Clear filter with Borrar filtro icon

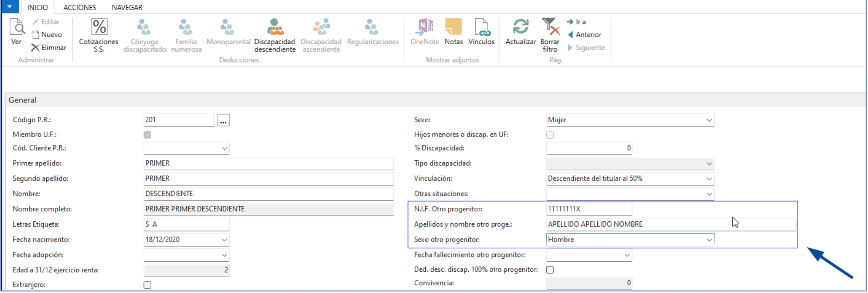(550, 27)
